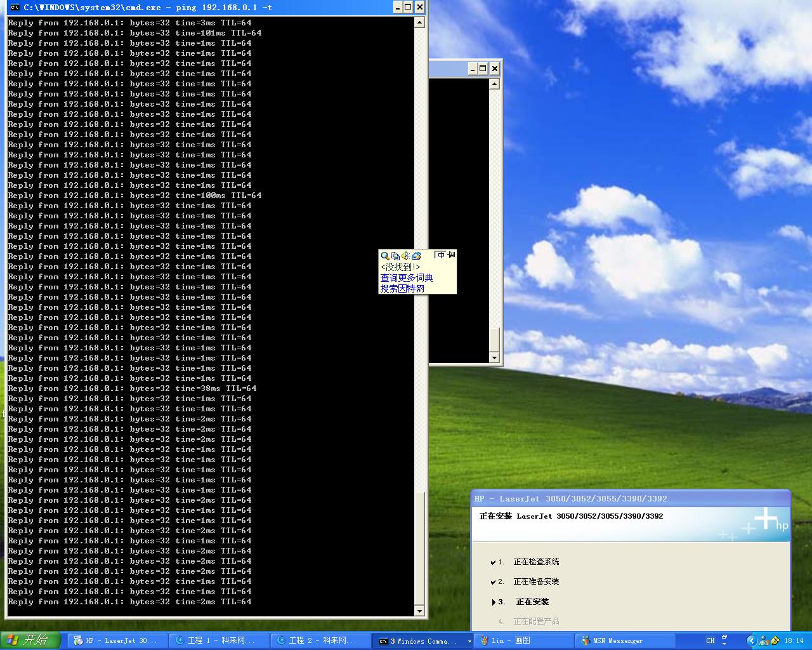
Task: Open MSN Messenger from taskbar
Action: (x=625, y=641)
